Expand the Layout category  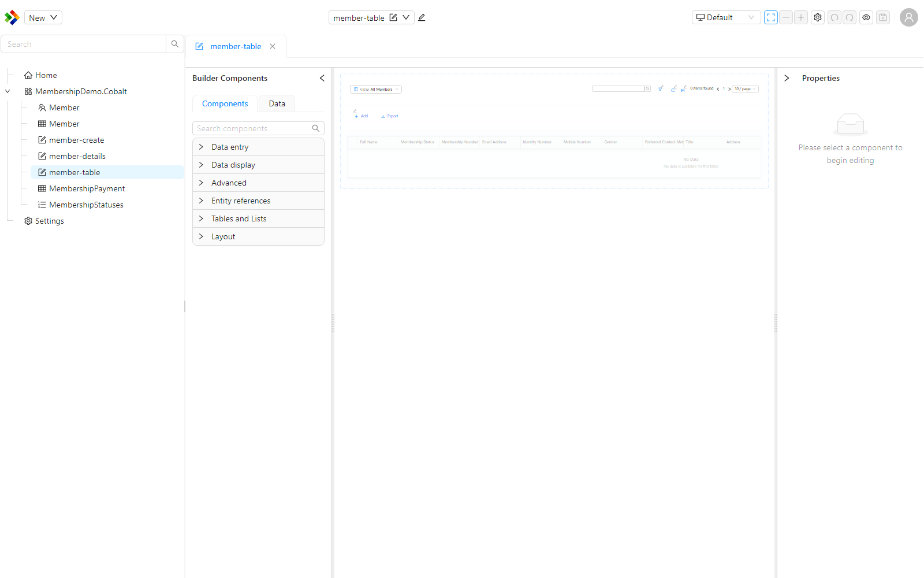coord(258,236)
